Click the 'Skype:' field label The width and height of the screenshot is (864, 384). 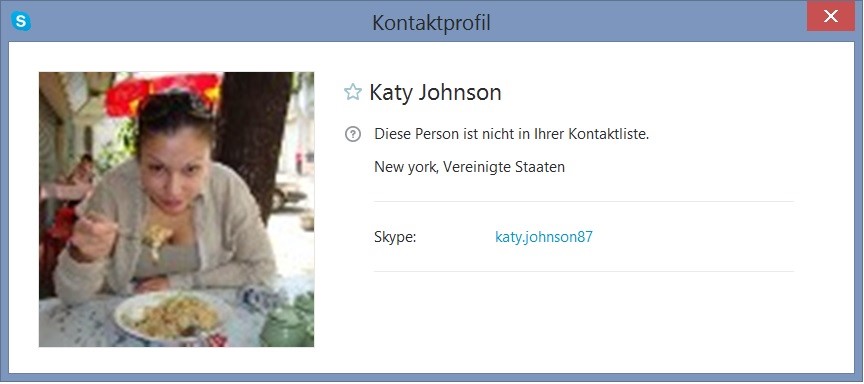click(395, 237)
